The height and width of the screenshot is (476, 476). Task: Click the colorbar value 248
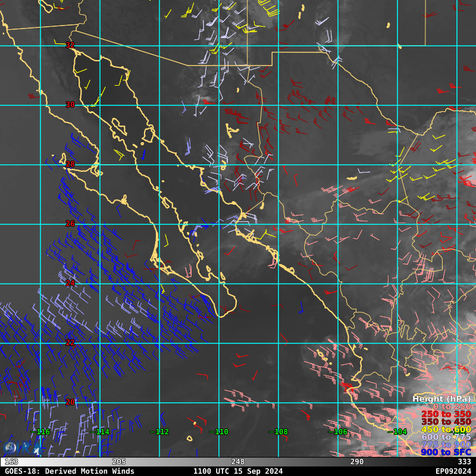point(238,462)
